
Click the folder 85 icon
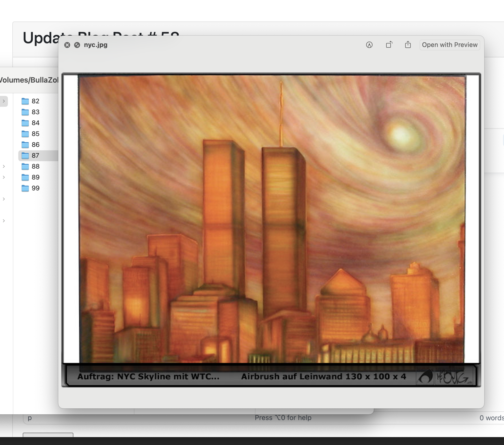coord(25,134)
